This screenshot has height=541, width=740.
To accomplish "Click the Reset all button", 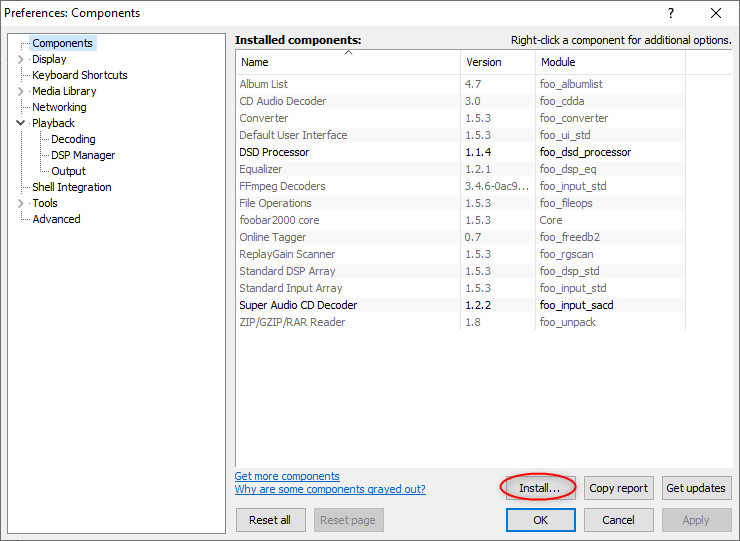I will (270, 520).
